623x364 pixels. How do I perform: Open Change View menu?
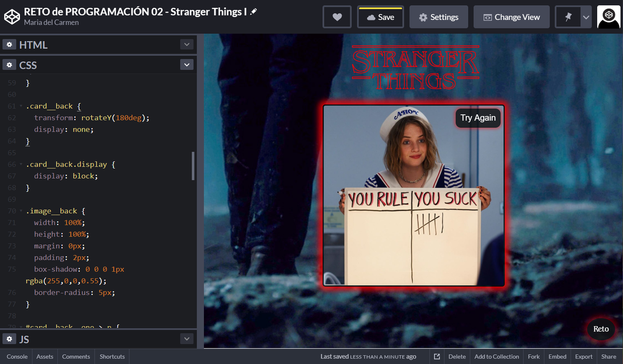click(512, 17)
